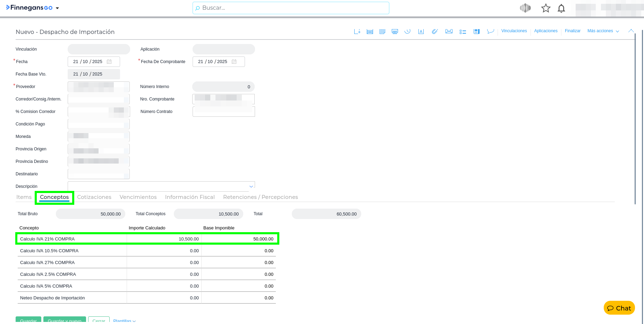Image resolution: width=644 pixels, height=324 pixels.
Task: Open the notifications bell
Action: pyautogui.click(x=561, y=8)
